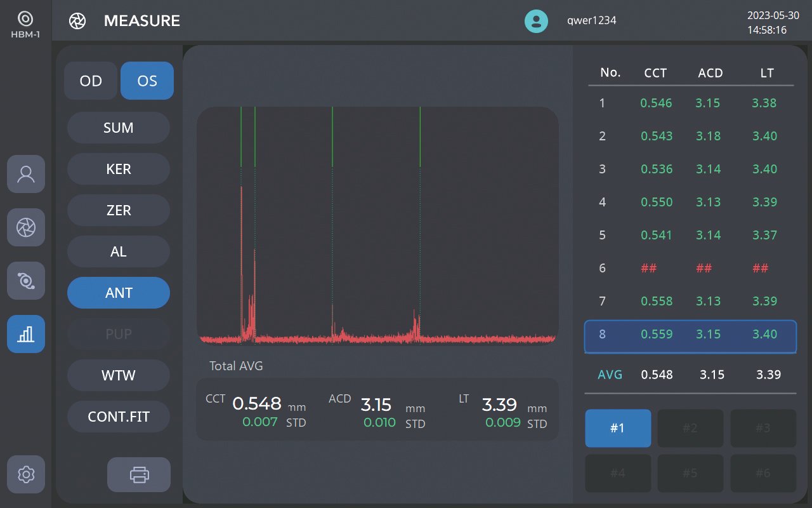
Task: Switch to the KER tab
Action: pos(119,169)
